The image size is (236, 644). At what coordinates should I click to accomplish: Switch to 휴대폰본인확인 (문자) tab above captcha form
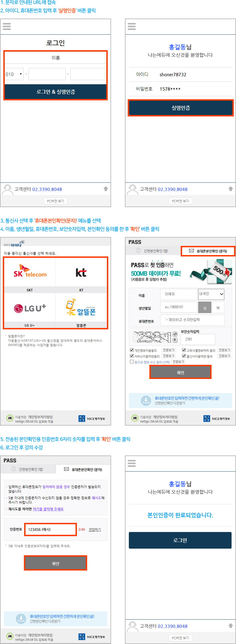click(x=208, y=251)
